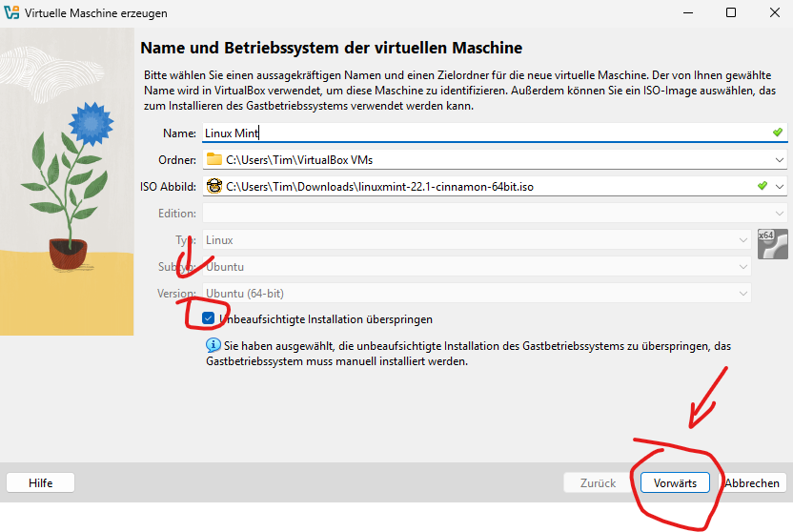Click the heading Name und Betriebssystem der virtuellen Maschine
Screen dimensions: 793x532
(332, 48)
